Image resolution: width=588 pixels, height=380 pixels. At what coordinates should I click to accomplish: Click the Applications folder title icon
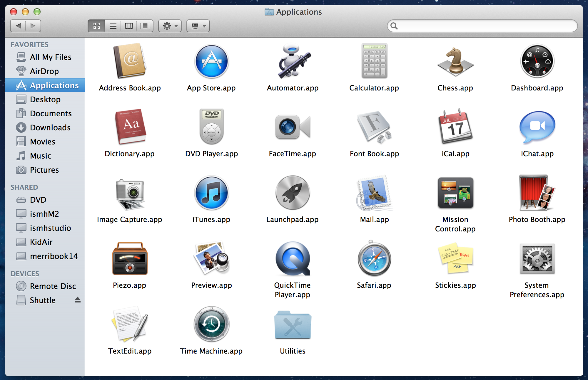pos(269,12)
